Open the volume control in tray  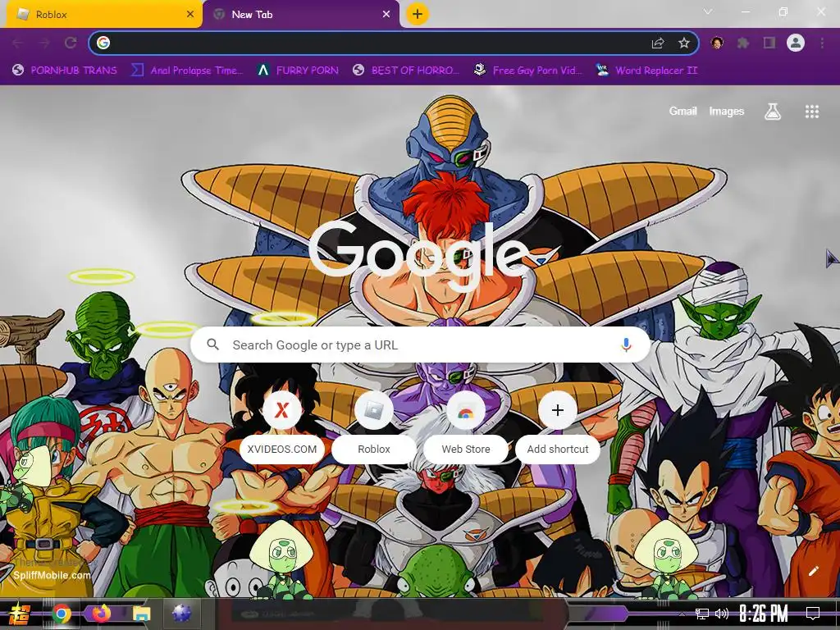[722, 614]
